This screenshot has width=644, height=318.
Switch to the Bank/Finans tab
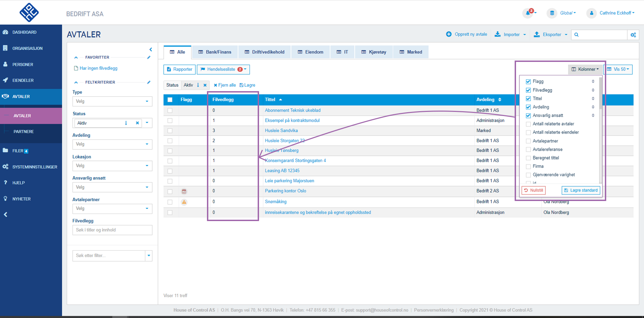click(215, 52)
